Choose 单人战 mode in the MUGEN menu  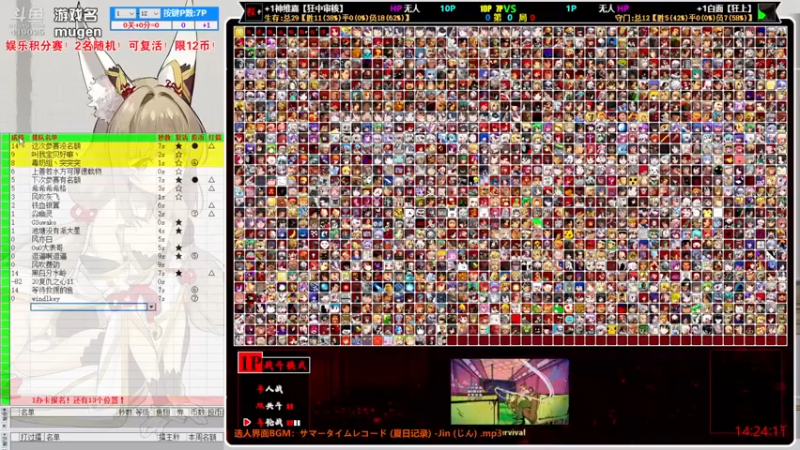pyautogui.click(x=269, y=389)
